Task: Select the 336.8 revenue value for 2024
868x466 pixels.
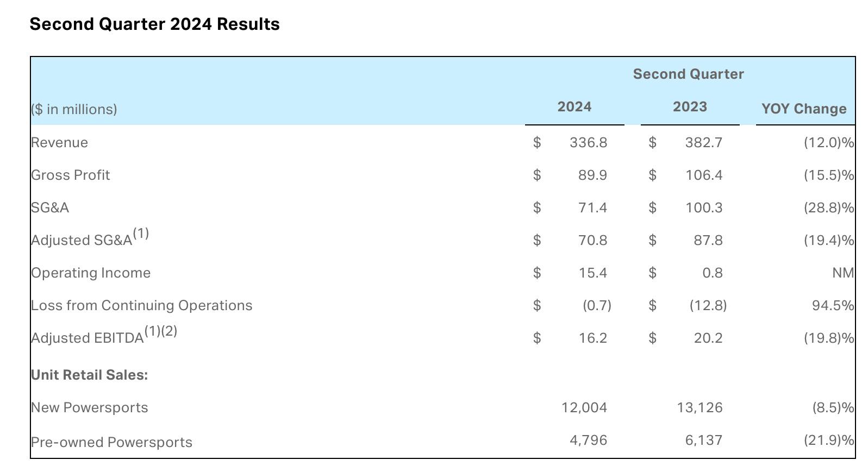Action: [x=588, y=143]
